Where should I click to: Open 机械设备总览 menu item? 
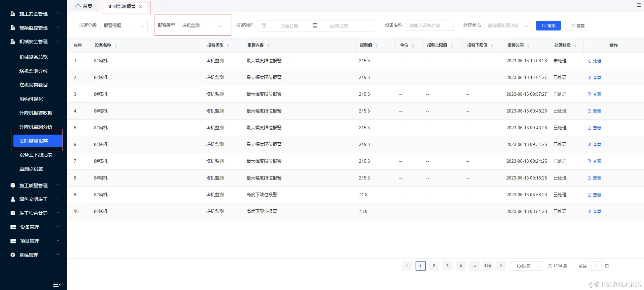34,57
